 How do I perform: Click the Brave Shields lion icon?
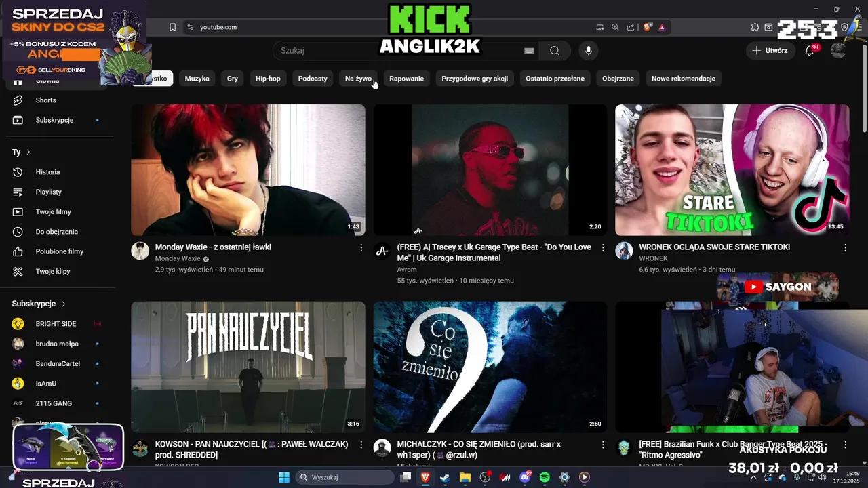point(648,27)
